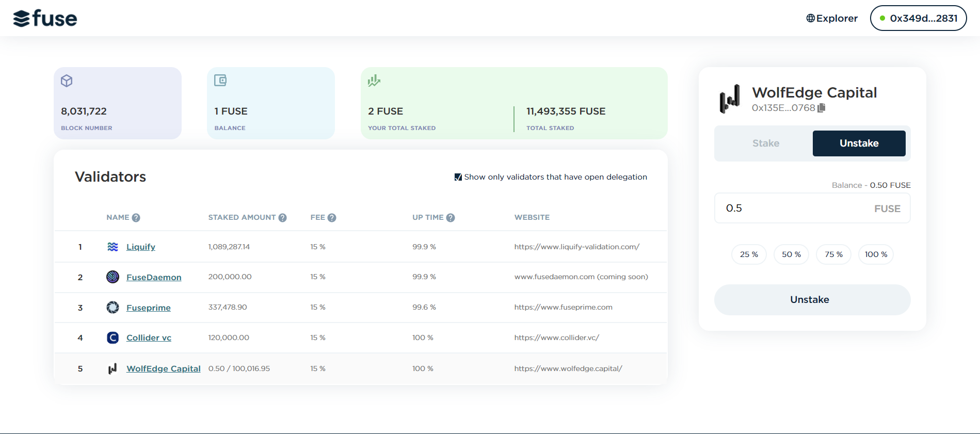
Task: Click the FEE column help icon
Action: pyautogui.click(x=332, y=218)
